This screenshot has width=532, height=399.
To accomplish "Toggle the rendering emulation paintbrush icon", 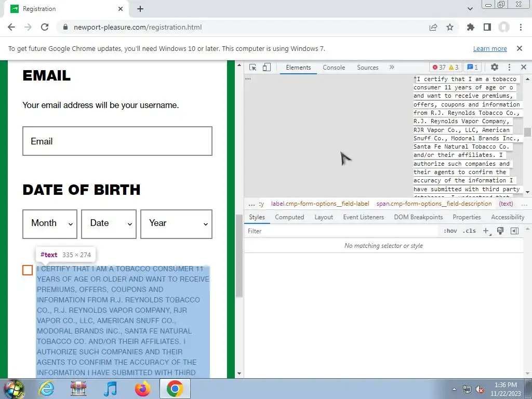I will coord(500,231).
